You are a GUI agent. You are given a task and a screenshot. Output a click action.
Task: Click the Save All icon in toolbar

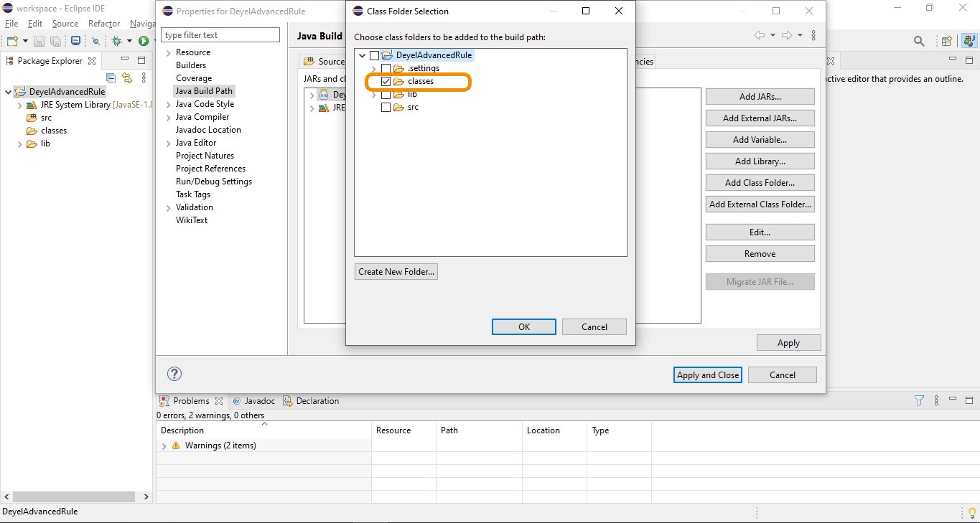coord(55,42)
